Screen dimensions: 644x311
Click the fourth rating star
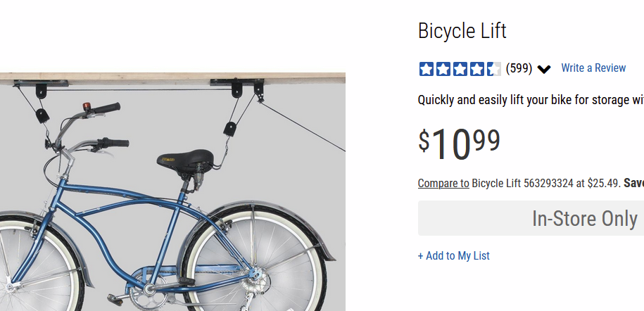[x=477, y=69]
